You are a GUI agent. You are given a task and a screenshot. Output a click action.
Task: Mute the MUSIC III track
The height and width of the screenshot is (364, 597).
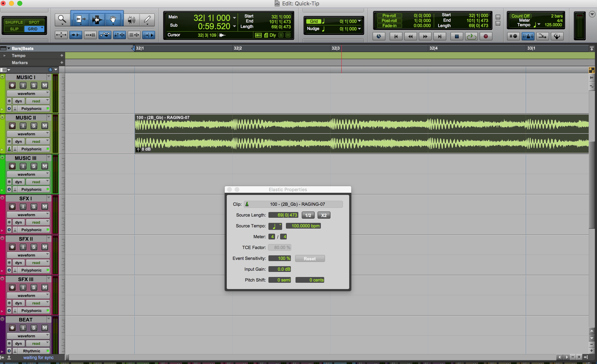click(x=45, y=166)
